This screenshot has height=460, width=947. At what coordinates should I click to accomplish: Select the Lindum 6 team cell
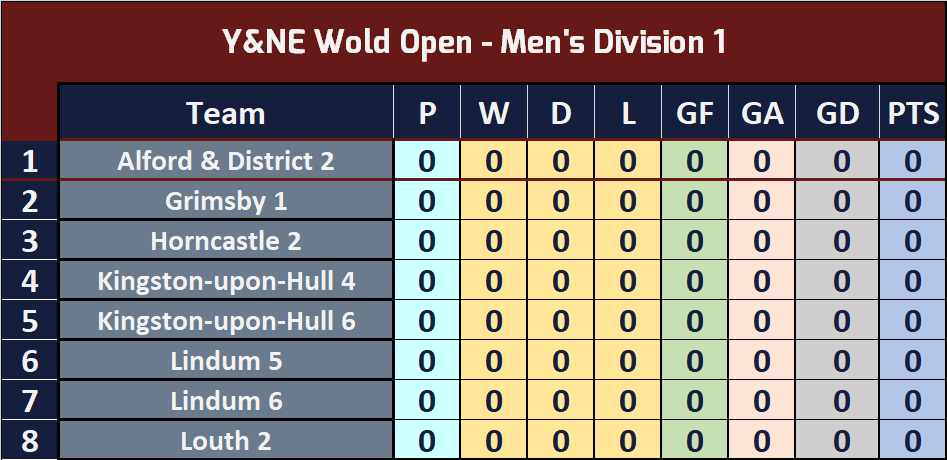click(x=226, y=400)
